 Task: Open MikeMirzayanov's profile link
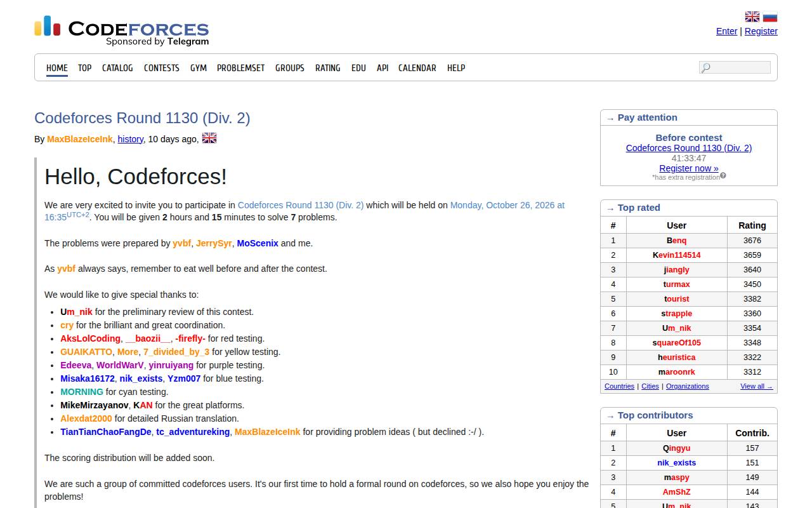point(95,405)
